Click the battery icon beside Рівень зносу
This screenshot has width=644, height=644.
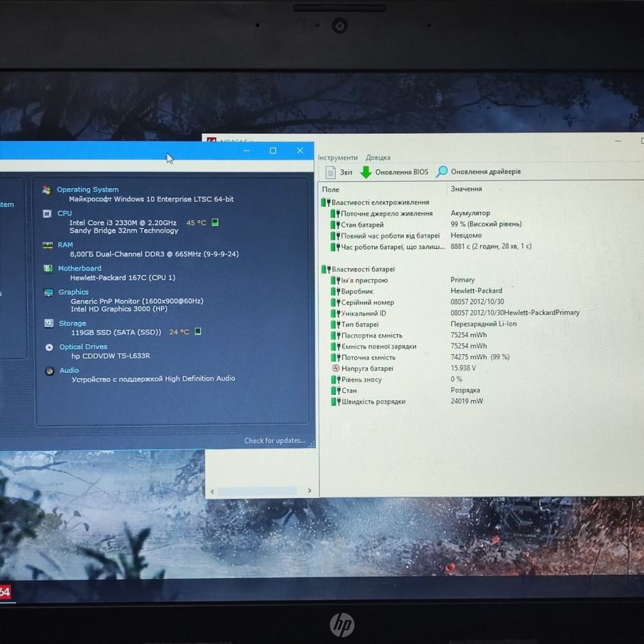coord(336,379)
